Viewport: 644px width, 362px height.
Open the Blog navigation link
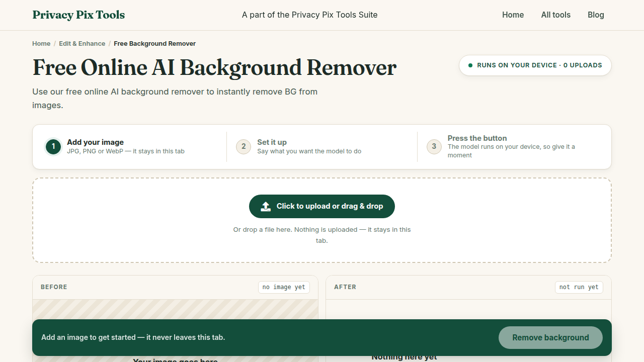(x=596, y=15)
